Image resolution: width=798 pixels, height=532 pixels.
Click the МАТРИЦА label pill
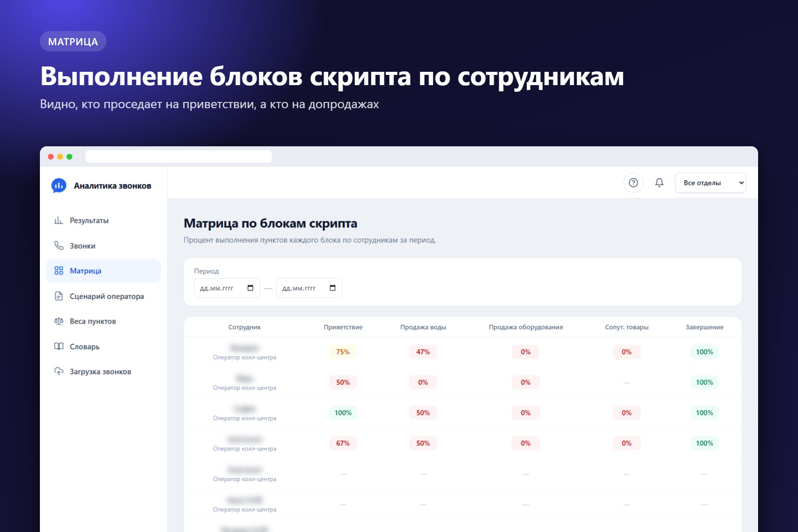[x=73, y=41]
